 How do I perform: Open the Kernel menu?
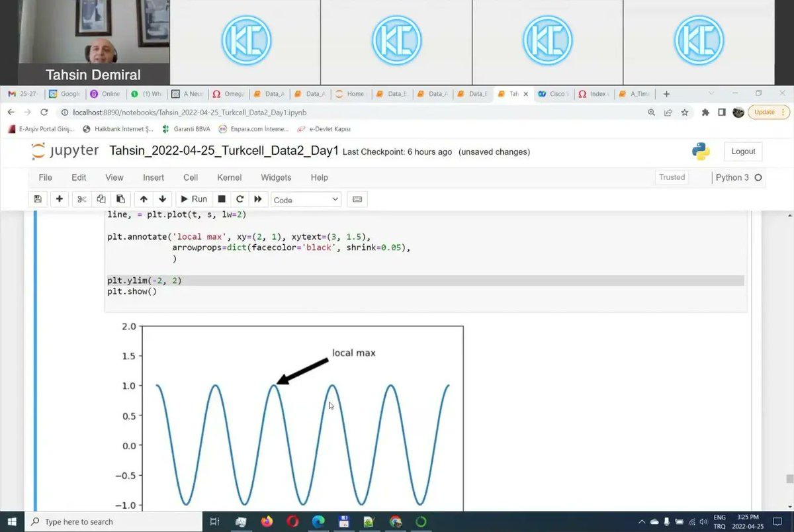230,177
